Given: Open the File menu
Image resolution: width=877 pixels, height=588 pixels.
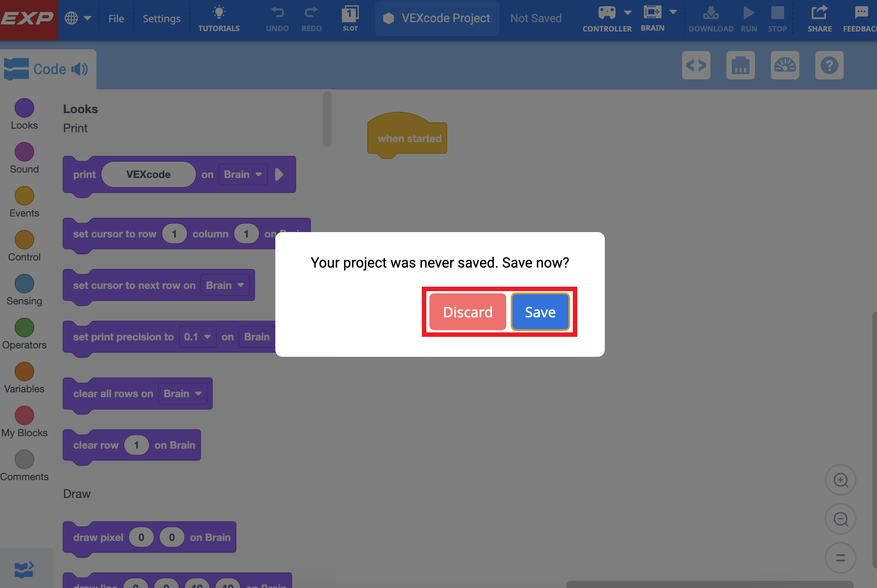Looking at the screenshot, I should tap(116, 18).
